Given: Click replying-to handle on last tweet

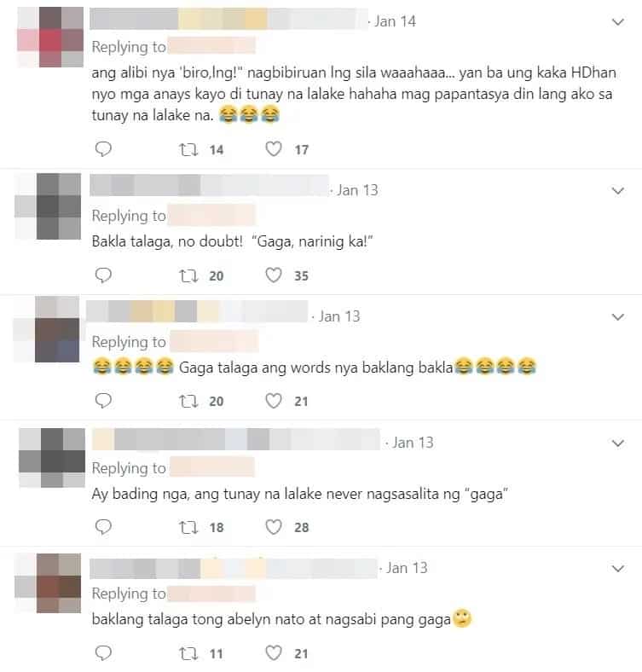Looking at the screenshot, I should tap(211, 594).
